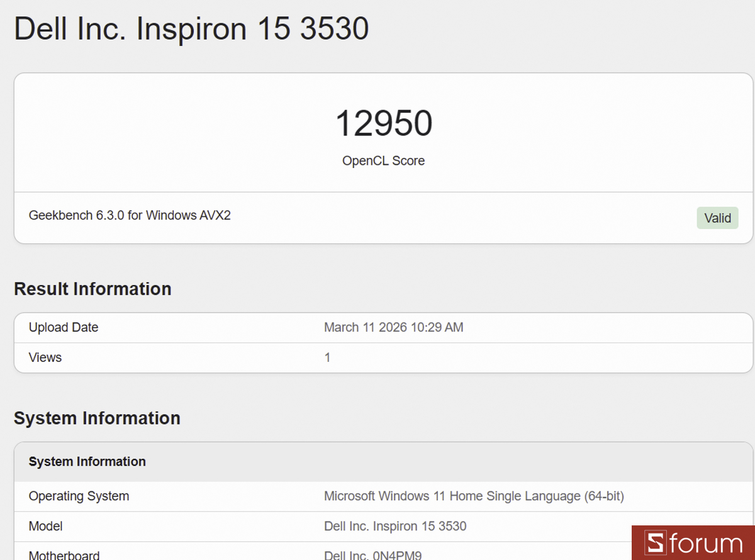755x560 pixels.
Task: Click the Dell Inc. Inspiron 15 3530 title
Action: point(191,29)
